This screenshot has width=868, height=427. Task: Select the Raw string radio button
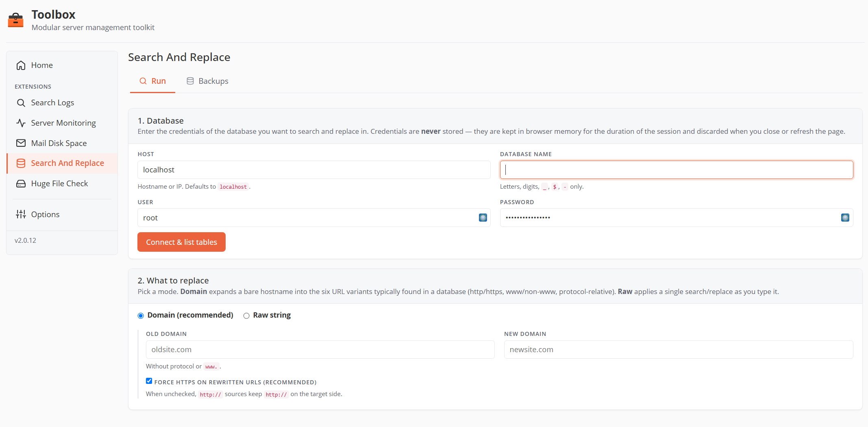(x=246, y=316)
